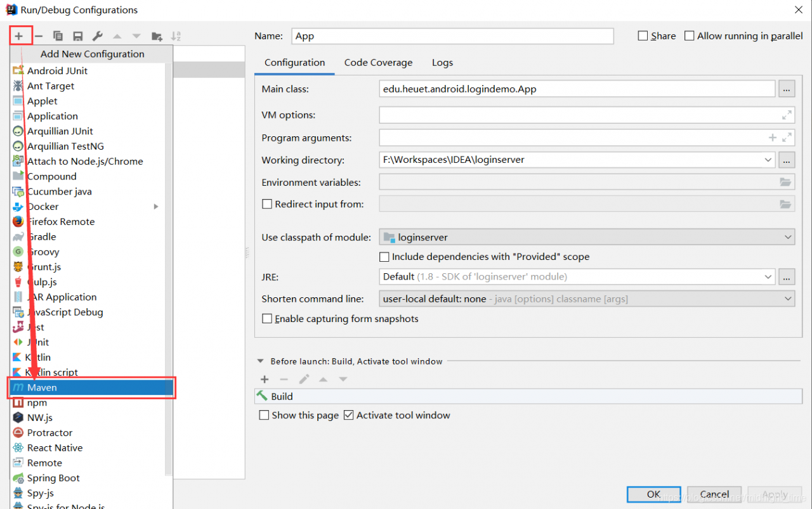Expand the VM options field icon
Viewport: 812px width, 509px height.
point(787,115)
